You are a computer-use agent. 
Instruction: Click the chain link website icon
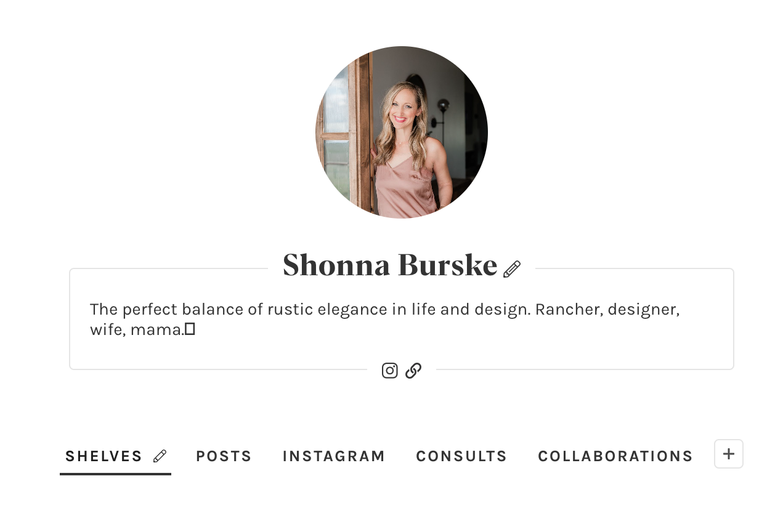pyautogui.click(x=413, y=370)
